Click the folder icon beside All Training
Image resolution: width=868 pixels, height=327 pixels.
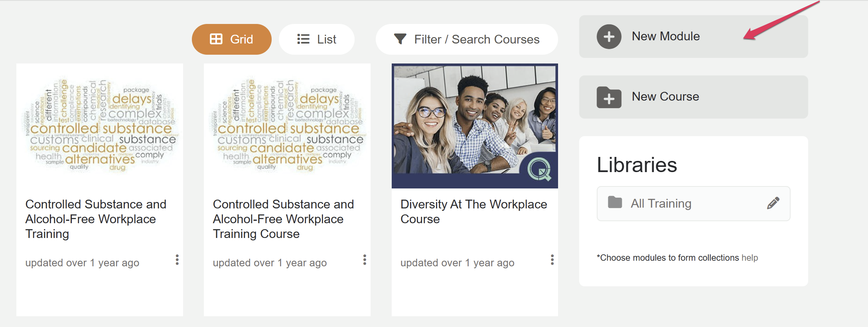(x=615, y=202)
